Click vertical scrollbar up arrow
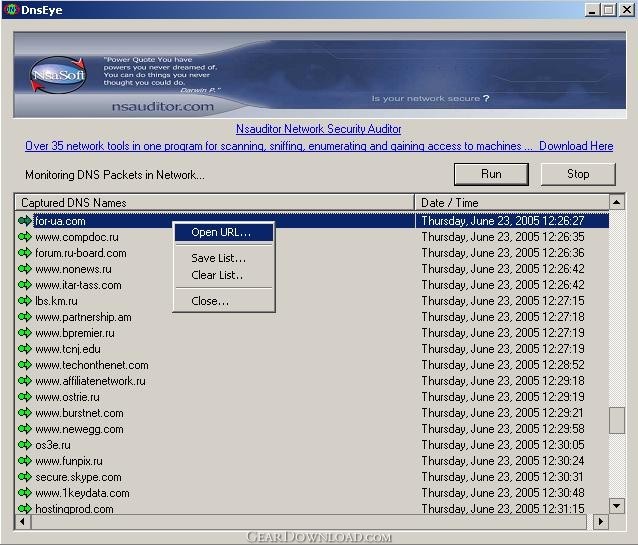Screen dimensions: 638x545 point(617,202)
